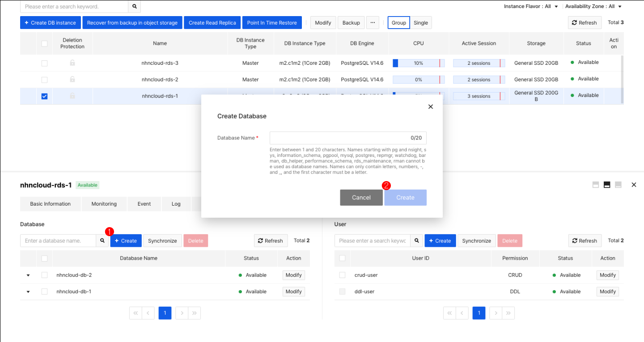Select the Single view toggle
644x342 pixels.
pos(421,23)
